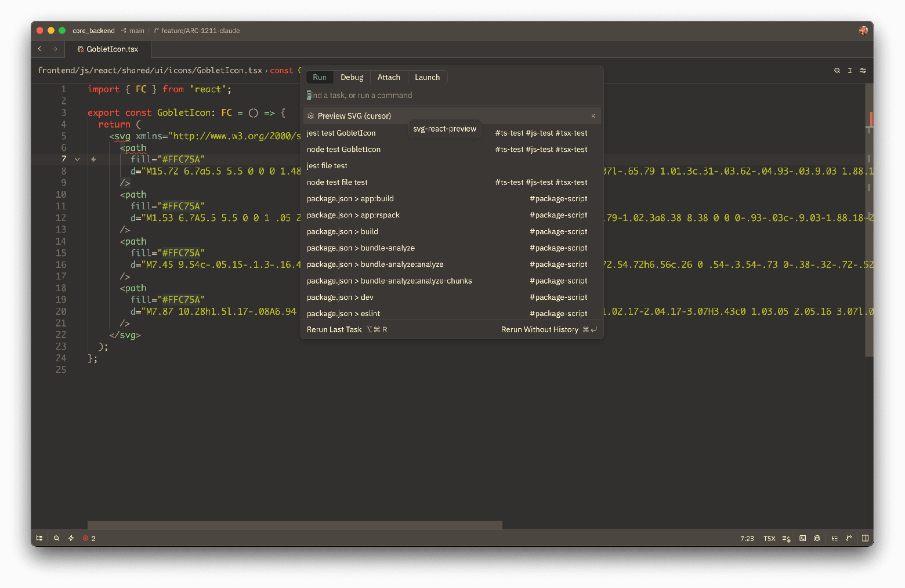Image resolution: width=905 pixels, height=588 pixels.
Task: Toggle the project panel in status bar
Action: tap(39, 538)
